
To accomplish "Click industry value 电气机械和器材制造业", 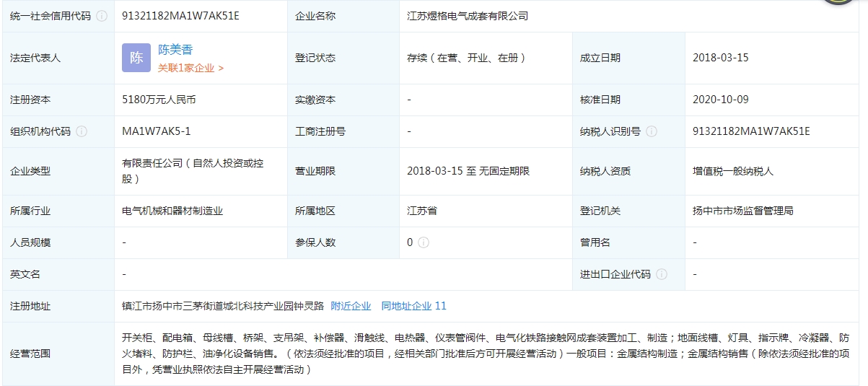I will (172, 211).
